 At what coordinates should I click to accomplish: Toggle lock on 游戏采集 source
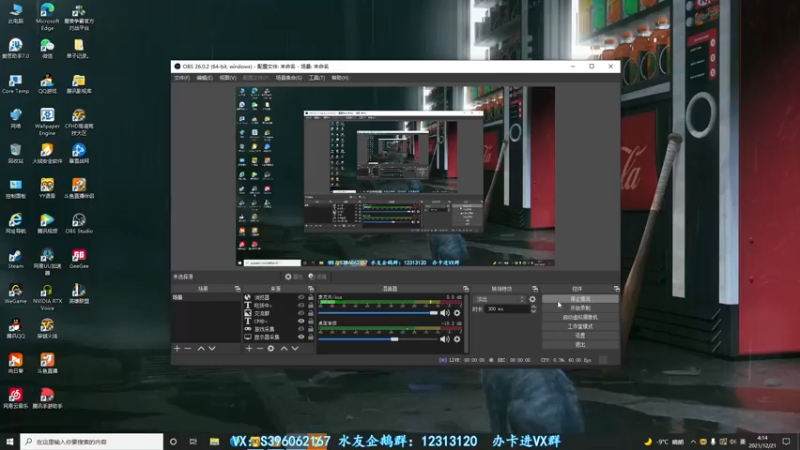click(x=311, y=329)
